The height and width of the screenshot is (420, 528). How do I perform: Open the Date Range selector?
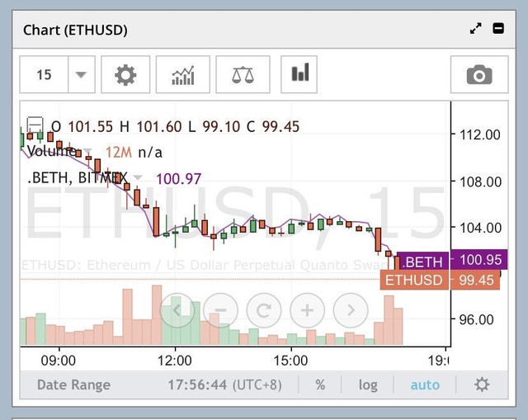73,385
